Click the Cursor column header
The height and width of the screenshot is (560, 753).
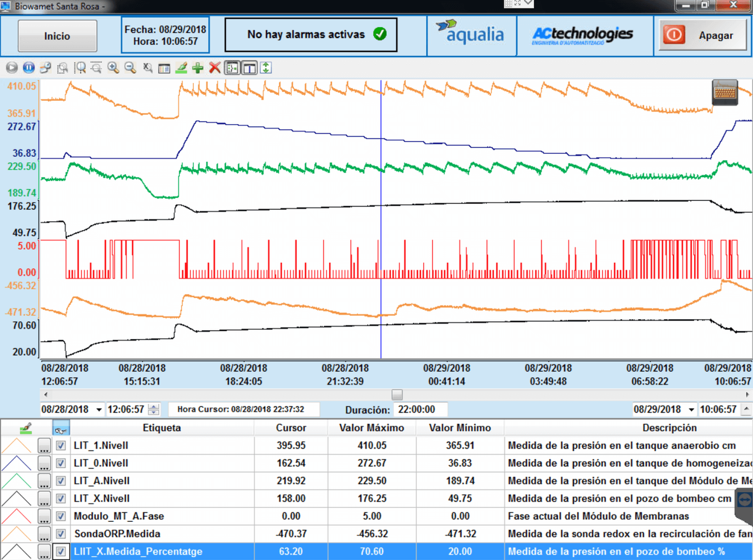coord(291,428)
